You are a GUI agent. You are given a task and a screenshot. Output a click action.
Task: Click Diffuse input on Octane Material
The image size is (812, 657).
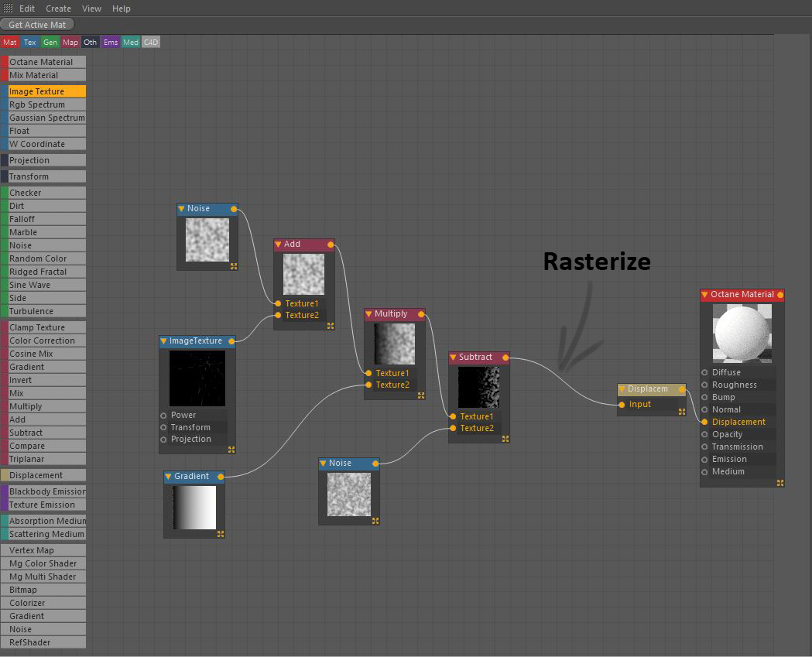704,373
